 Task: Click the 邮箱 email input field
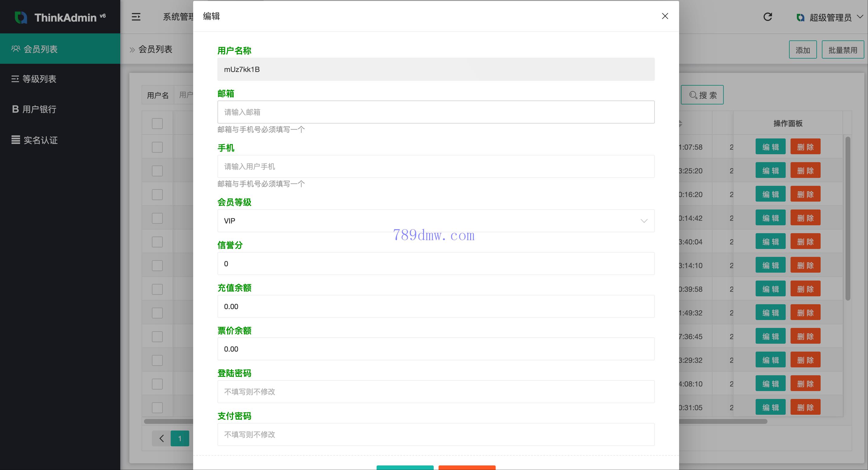435,112
